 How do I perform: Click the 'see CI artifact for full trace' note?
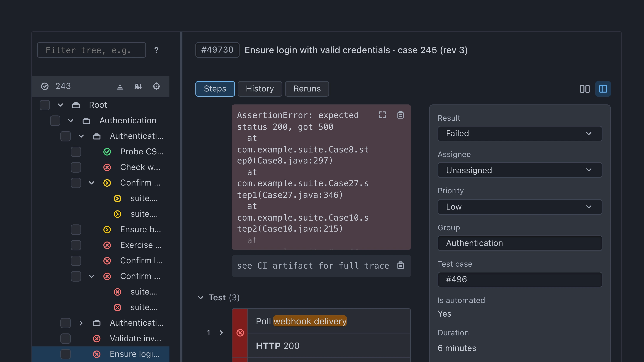[313, 266]
